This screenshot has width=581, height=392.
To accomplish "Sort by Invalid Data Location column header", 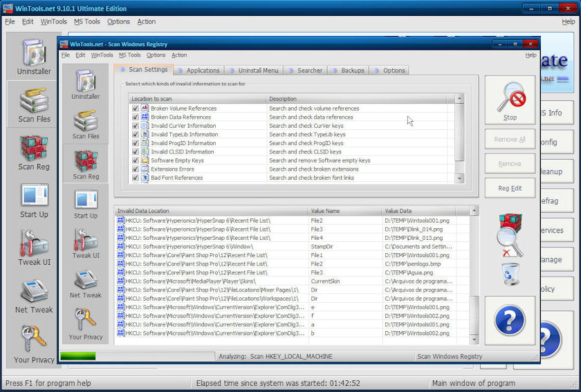I will pyautogui.click(x=211, y=211).
